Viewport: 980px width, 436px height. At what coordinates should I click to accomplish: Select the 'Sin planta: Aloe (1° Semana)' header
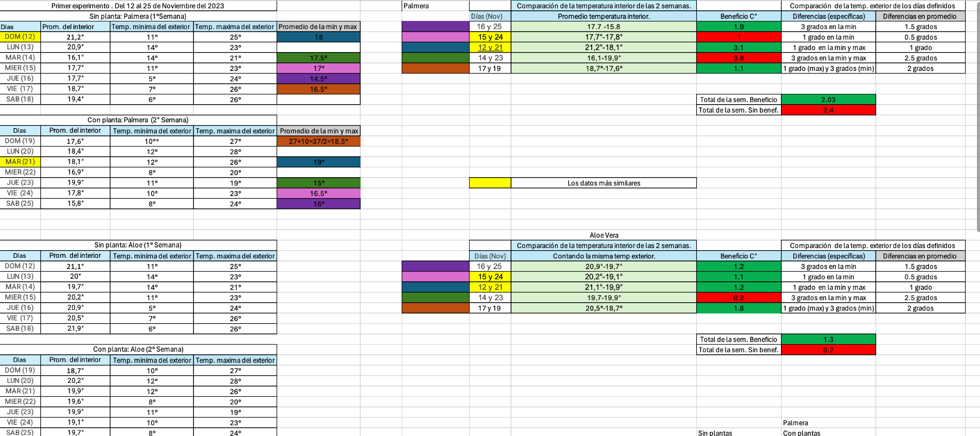[138, 245]
